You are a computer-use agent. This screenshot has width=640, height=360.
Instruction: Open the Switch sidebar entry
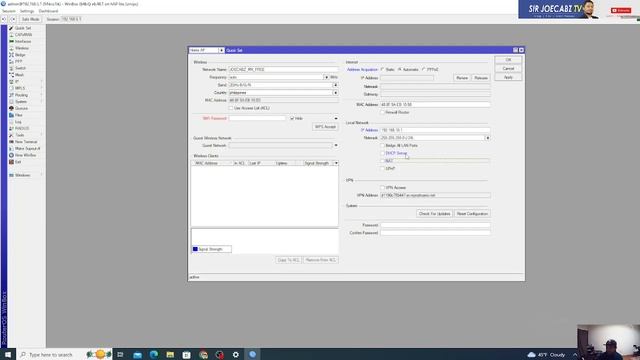click(20, 68)
